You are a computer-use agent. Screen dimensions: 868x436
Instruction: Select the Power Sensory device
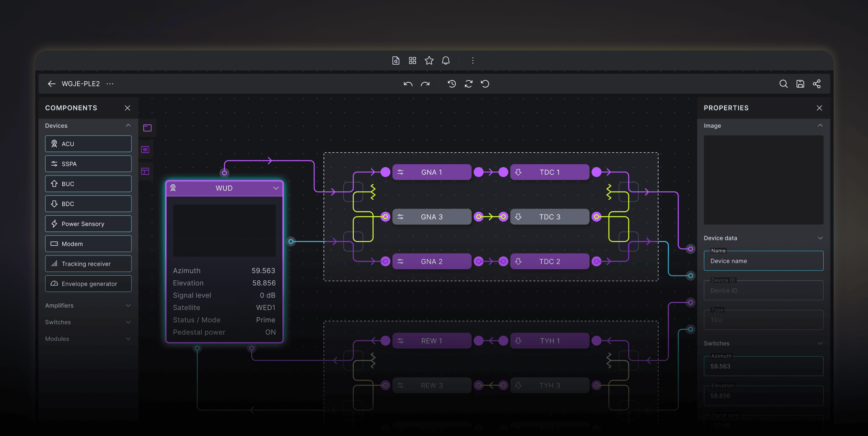coord(88,224)
